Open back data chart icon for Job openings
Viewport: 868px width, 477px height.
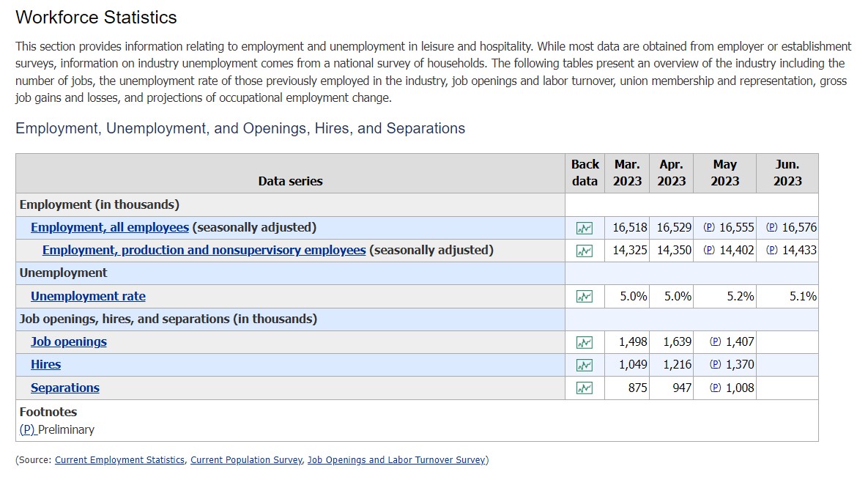click(584, 342)
